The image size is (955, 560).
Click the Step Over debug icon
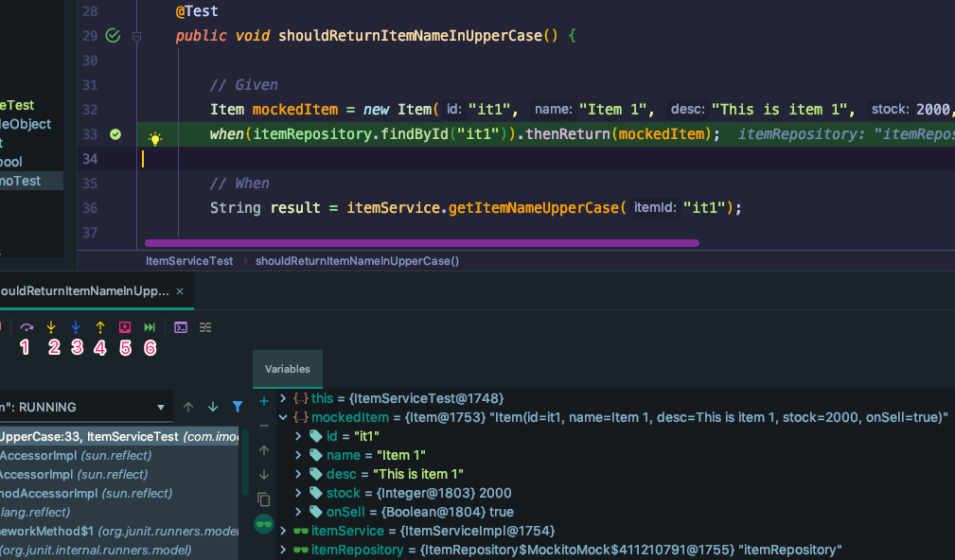(x=27, y=327)
